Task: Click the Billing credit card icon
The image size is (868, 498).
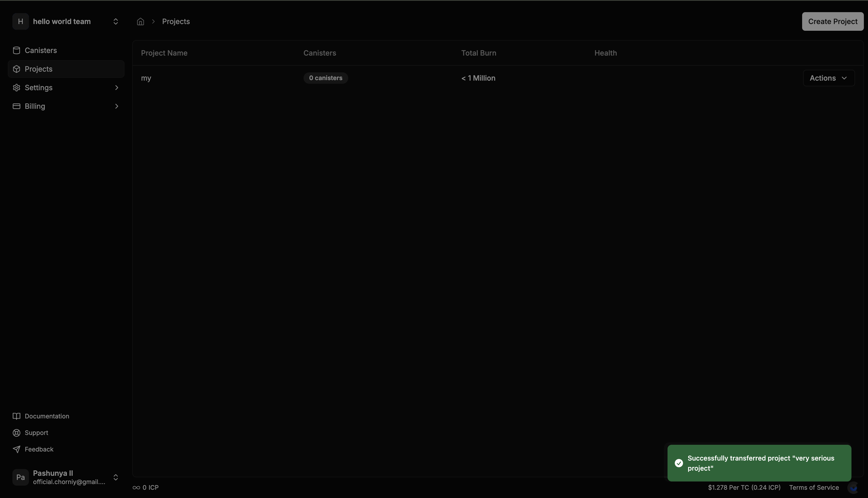Action: coord(16,106)
